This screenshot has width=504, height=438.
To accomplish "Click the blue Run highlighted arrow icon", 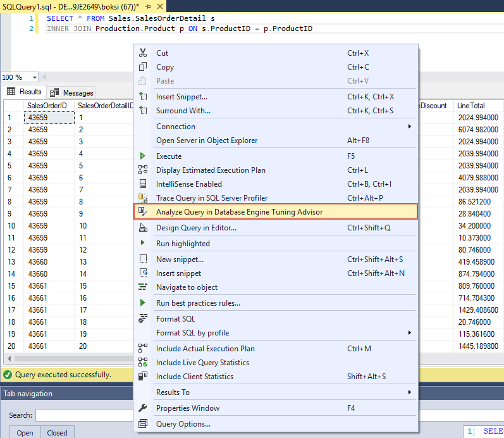I will 143,243.
